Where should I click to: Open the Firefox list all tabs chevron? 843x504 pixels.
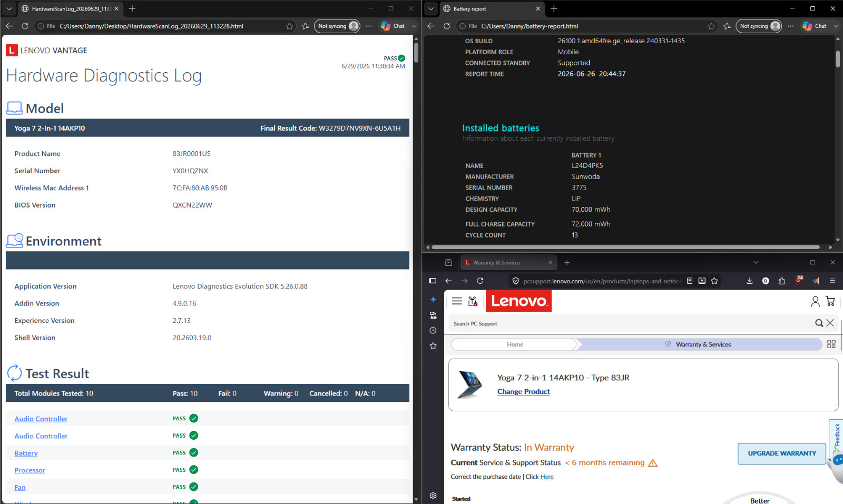point(756,262)
